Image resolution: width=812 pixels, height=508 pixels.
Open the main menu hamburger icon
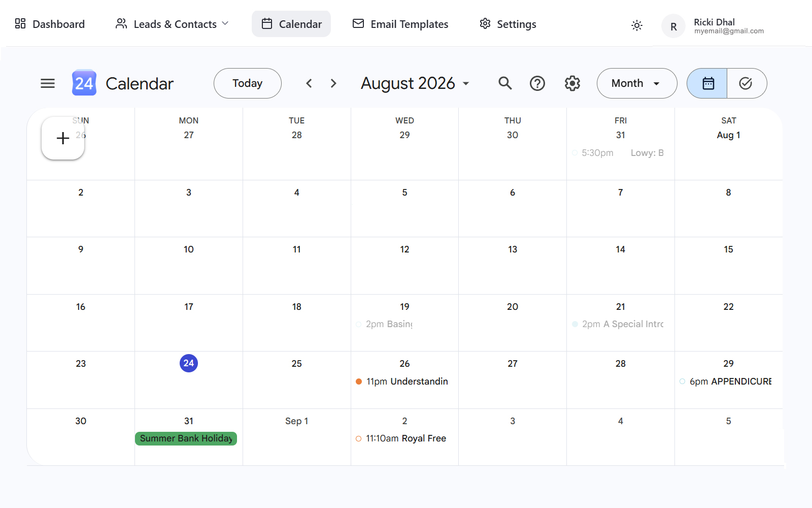48,83
